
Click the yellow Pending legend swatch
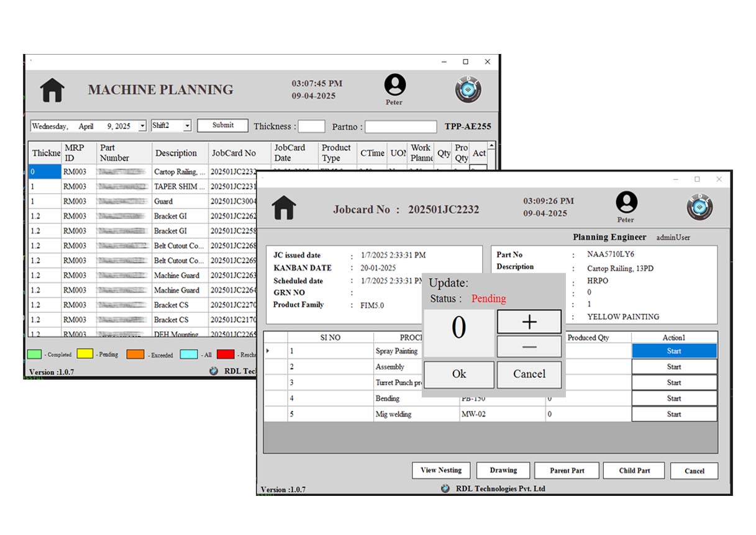tap(84, 354)
